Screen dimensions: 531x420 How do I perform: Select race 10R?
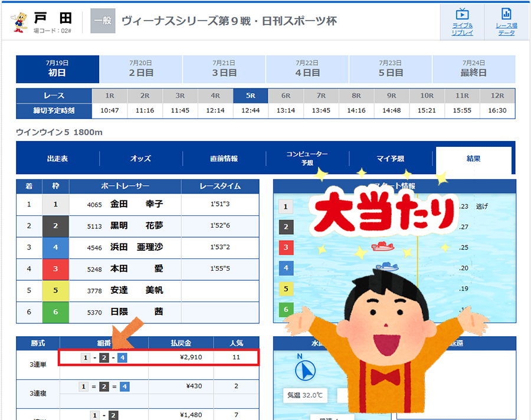coord(427,96)
